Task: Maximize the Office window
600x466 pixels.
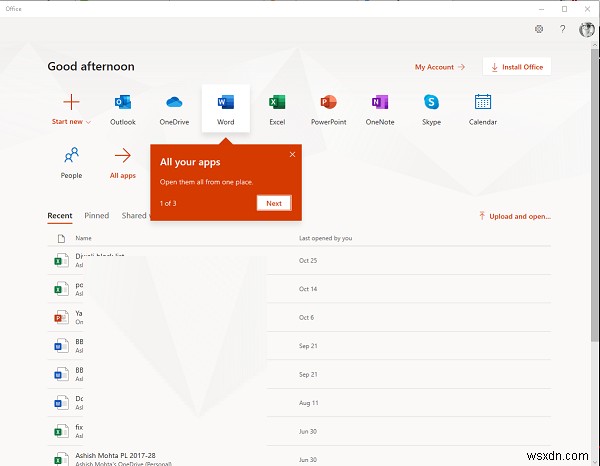Action: click(564, 9)
